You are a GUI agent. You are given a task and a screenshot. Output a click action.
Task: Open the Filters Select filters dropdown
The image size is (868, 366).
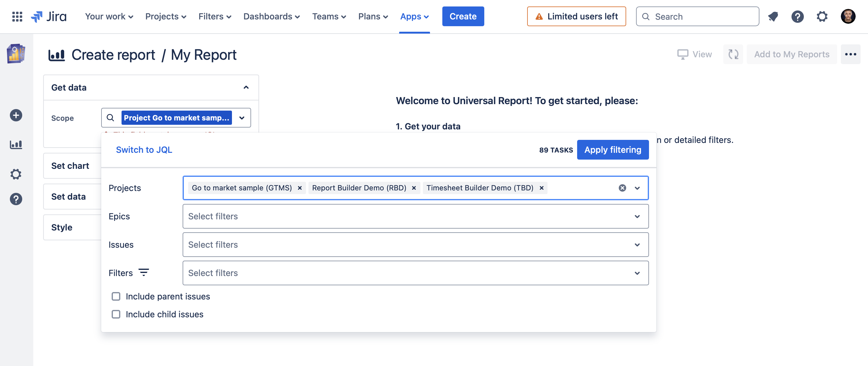415,273
